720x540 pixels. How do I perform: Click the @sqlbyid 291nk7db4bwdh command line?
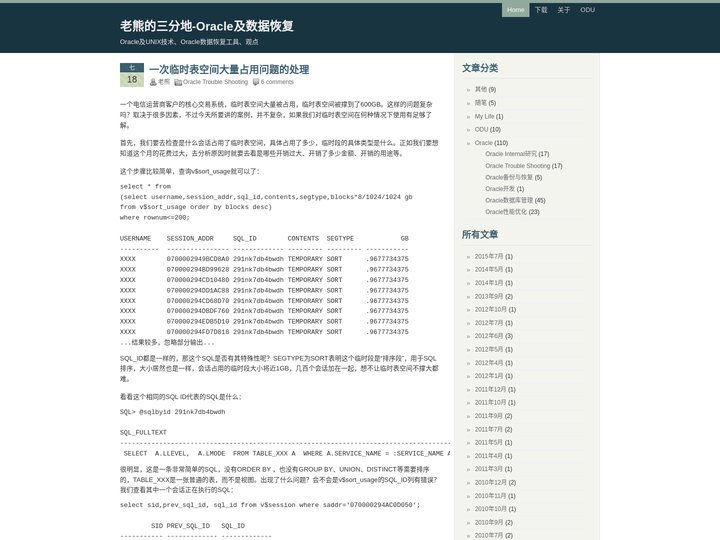click(173, 412)
